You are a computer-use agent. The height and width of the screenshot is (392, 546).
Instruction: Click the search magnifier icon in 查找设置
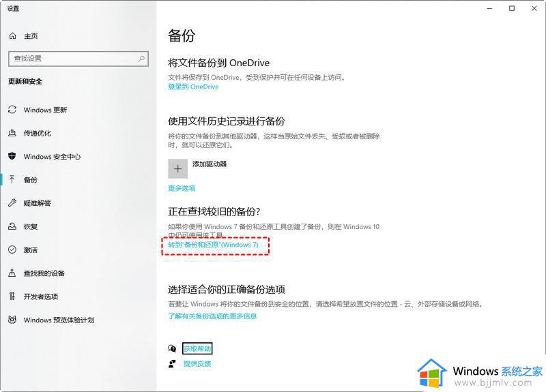coord(141,59)
